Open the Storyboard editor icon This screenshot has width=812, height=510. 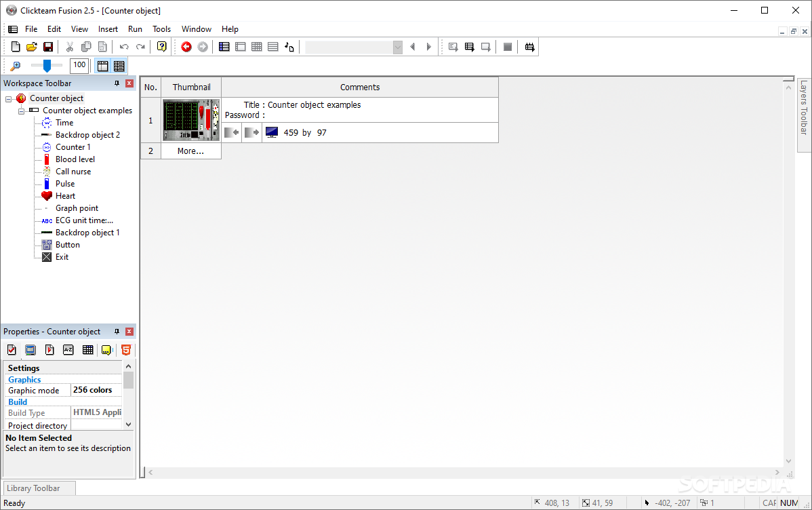coord(224,47)
